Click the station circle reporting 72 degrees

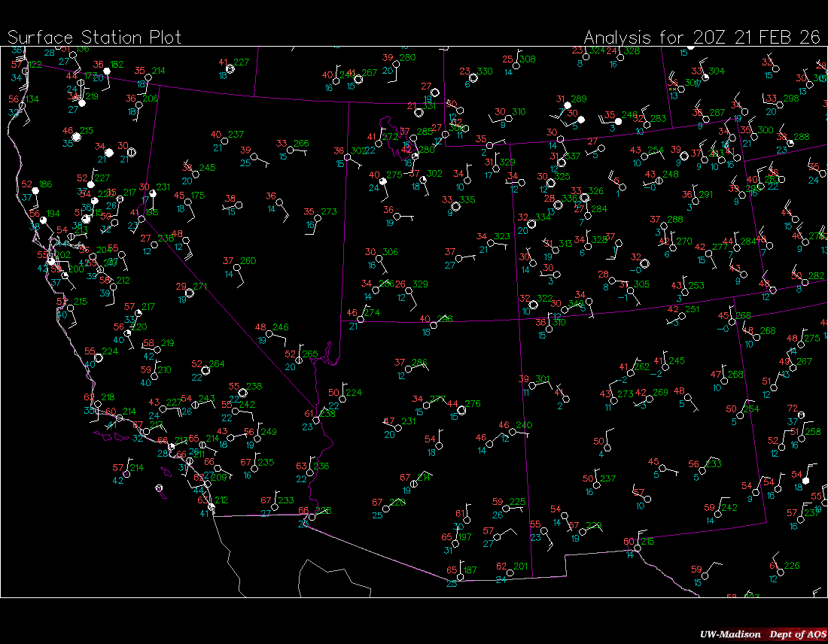(x=801, y=415)
